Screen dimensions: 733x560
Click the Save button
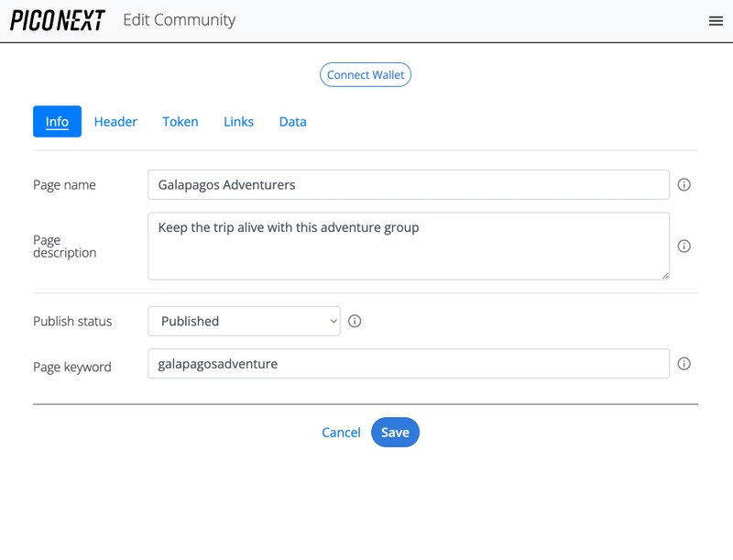click(x=395, y=433)
